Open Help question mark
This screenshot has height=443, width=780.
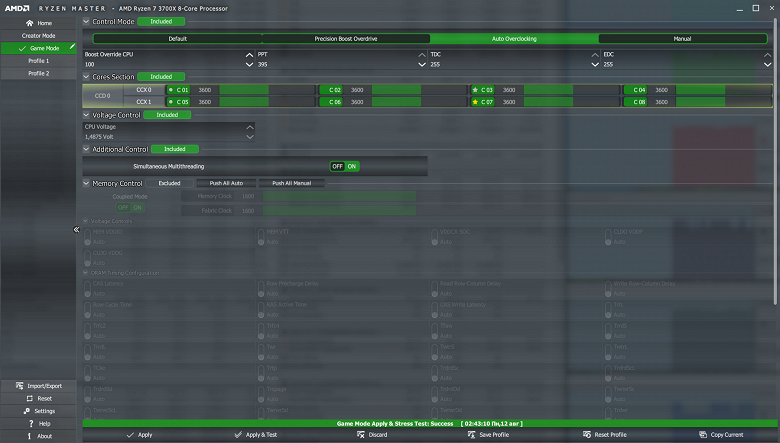(x=30, y=424)
